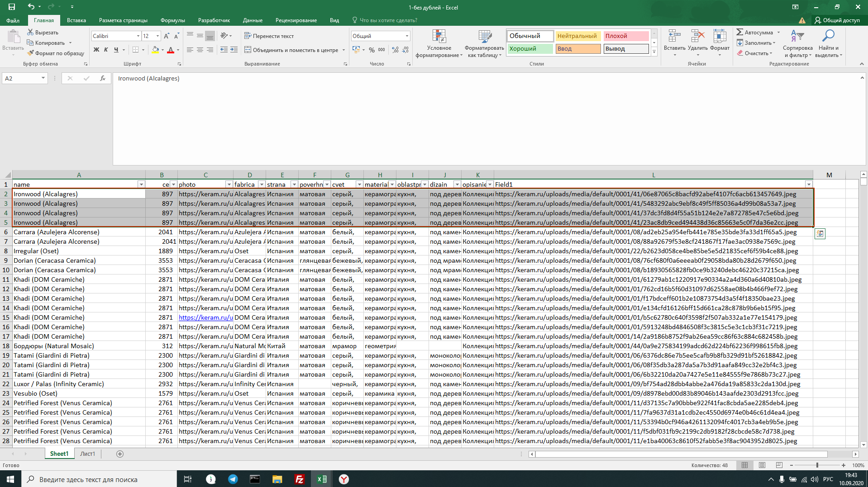Toggle Wrap Text (Перенести текст)
Screen dimensions: 868x487
[x=269, y=36]
